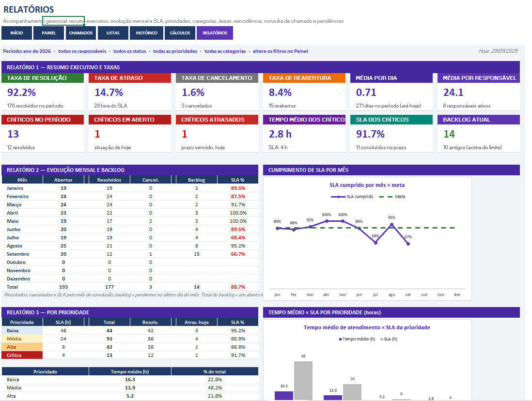Select the 'Resolvidos' column header
This screenshot has height=401, width=532.
[109, 180]
